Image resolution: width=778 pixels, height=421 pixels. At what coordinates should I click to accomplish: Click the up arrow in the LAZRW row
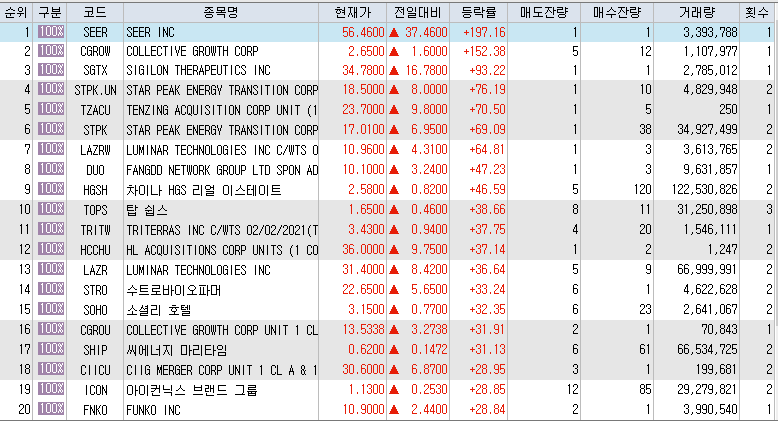click(394, 150)
